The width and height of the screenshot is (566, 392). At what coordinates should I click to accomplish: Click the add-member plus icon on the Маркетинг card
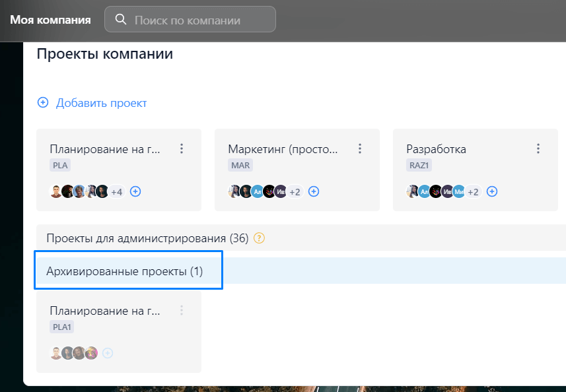click(x=314, y=191)
